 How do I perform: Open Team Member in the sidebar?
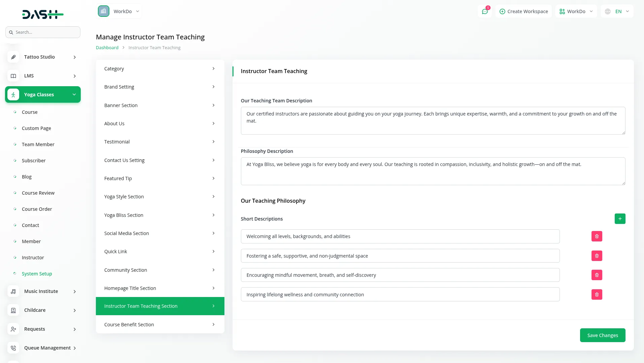click(x=38, y=144)
